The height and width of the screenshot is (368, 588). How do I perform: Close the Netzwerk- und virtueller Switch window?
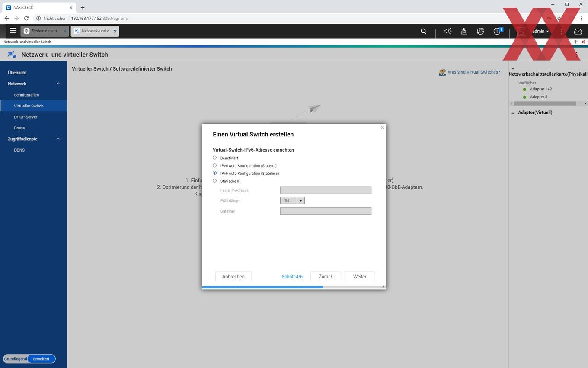(x=583, y=42)
